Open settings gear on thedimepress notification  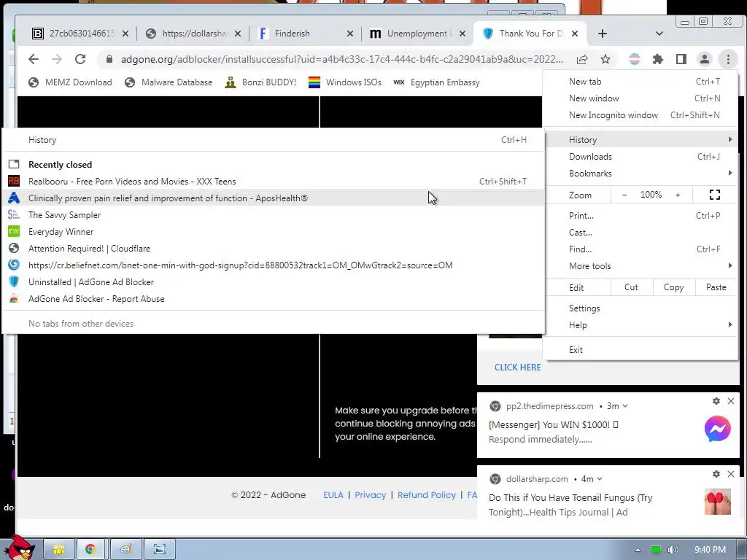(716, 401)
